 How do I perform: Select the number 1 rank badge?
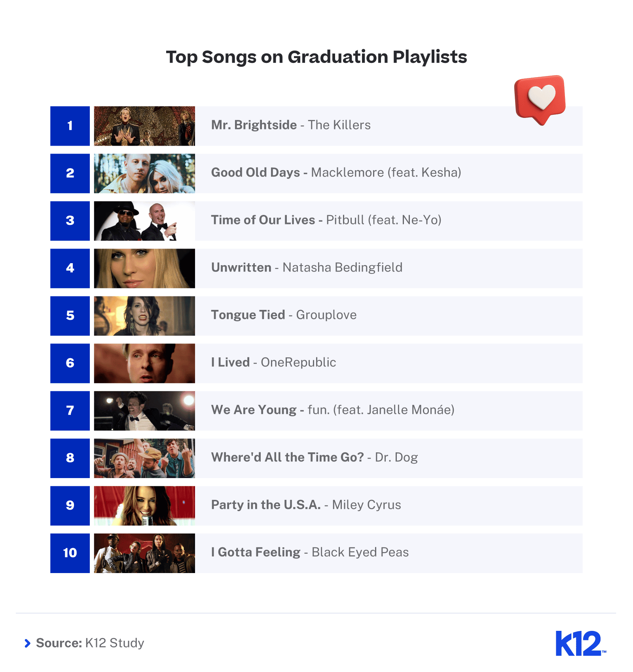pos(70,126)
